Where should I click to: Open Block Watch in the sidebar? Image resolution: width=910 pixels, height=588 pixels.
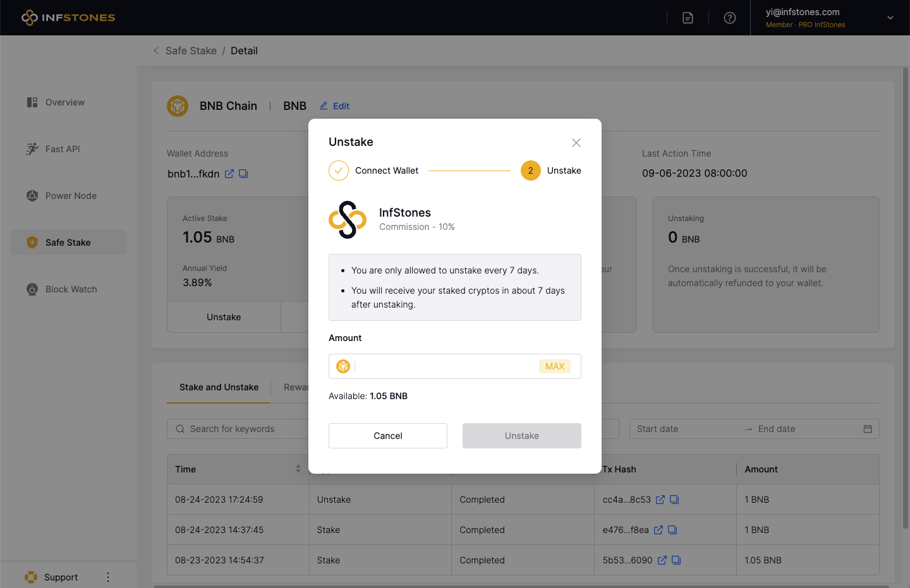tap(68, 289)
